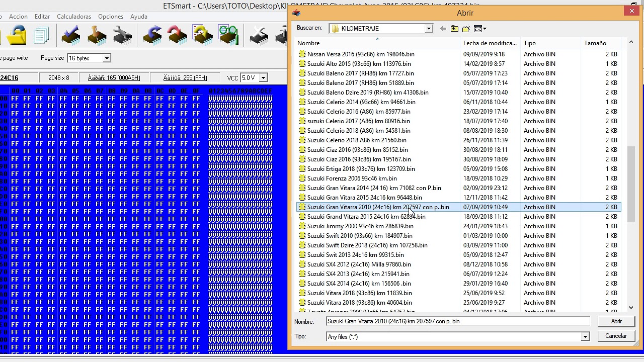This screenshot has height=362, width=644.
Task: Select Suzuki Gran Vitara 2015 24c16 km 96448.bin
Action: point(364,197)
